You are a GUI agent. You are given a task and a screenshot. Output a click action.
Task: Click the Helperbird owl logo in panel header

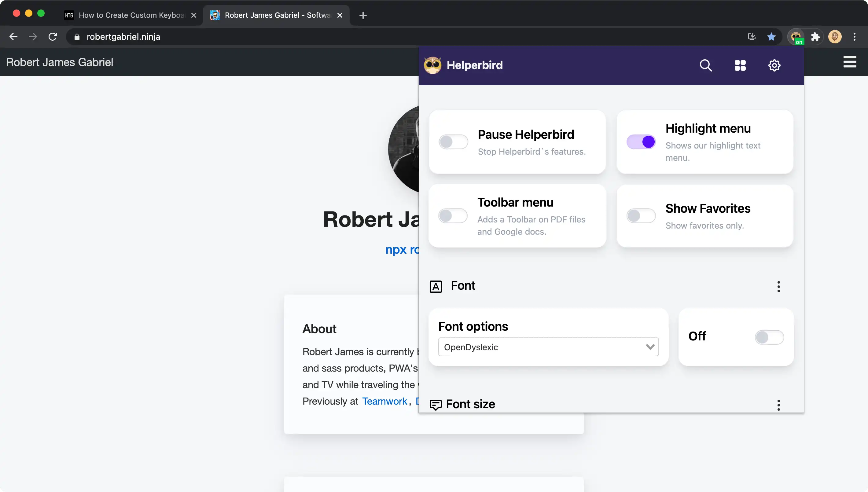point(432,65)
